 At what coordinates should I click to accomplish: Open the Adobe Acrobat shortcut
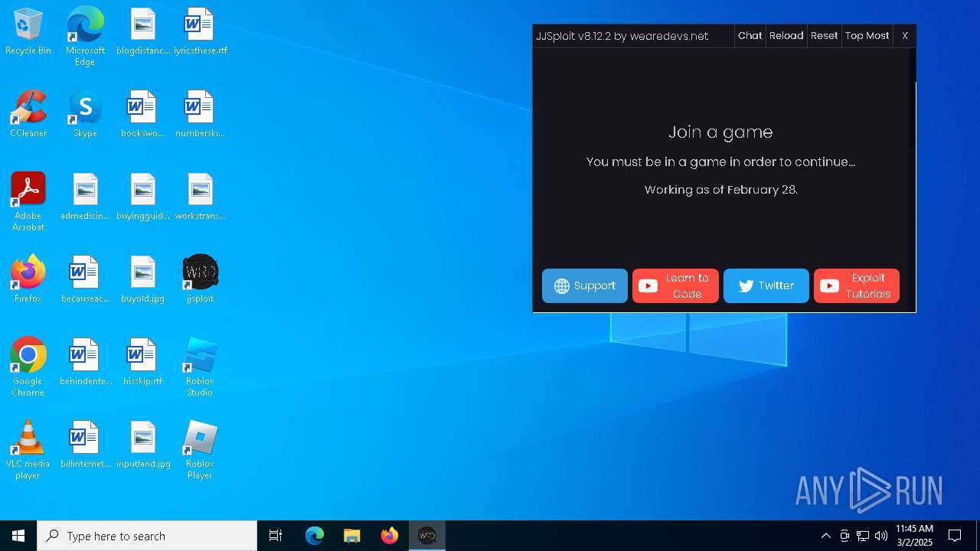(28, 202)
